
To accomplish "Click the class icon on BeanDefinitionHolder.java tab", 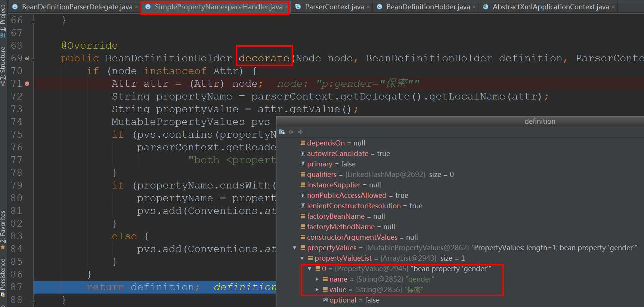I will tap(379, 7).
